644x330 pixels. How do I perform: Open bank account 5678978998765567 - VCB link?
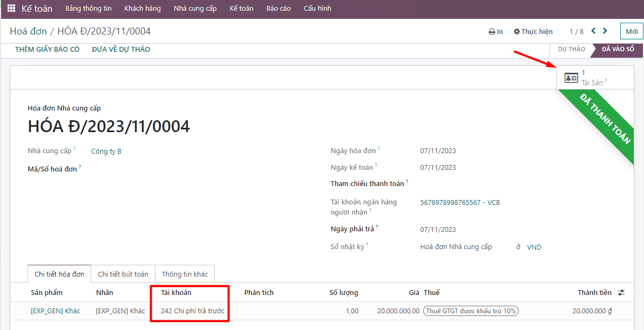[460, 202]
